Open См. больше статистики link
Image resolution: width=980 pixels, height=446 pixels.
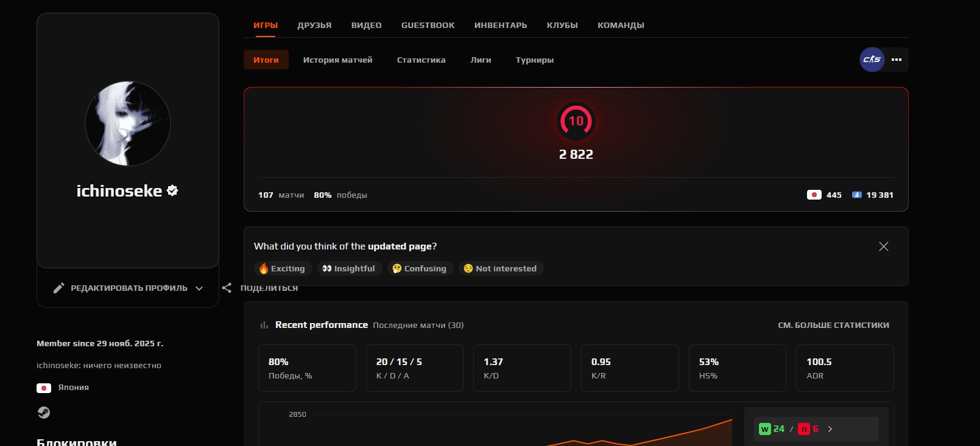tap(833, 325)
